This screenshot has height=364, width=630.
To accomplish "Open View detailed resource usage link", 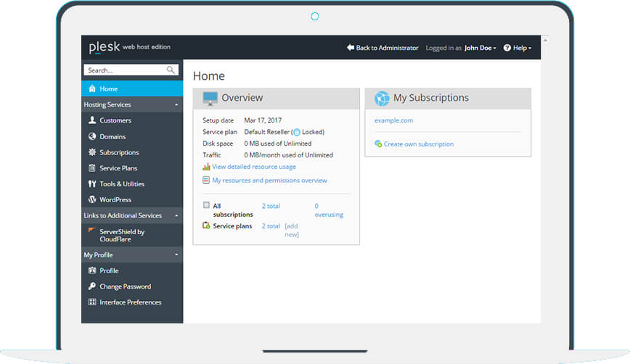I will (x=253, y=167).
